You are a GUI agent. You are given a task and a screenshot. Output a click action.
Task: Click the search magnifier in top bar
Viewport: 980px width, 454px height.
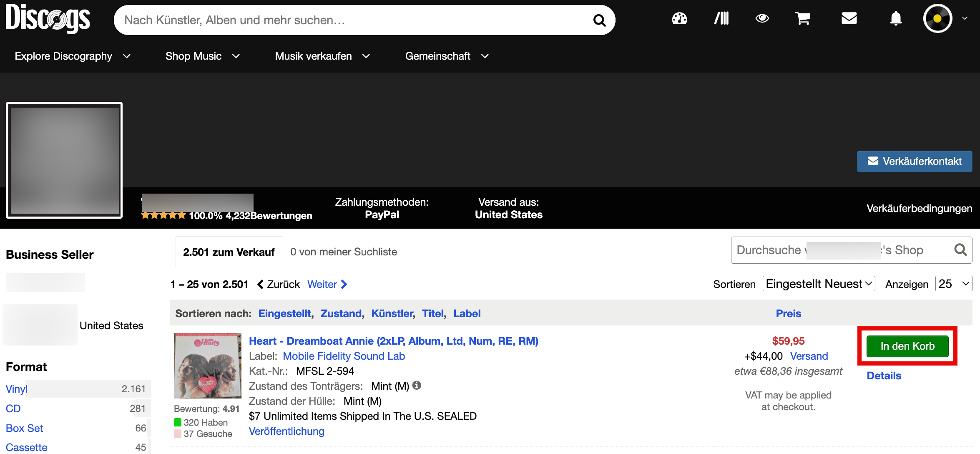coord(599,20)
